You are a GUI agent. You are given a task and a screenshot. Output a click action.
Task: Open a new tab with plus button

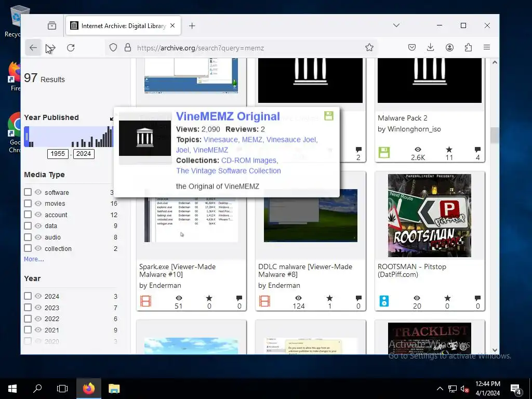coord(192,26)
